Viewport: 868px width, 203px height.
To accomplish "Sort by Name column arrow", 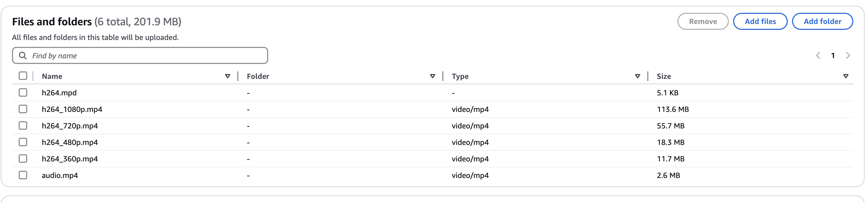I will tap(227, 76).
